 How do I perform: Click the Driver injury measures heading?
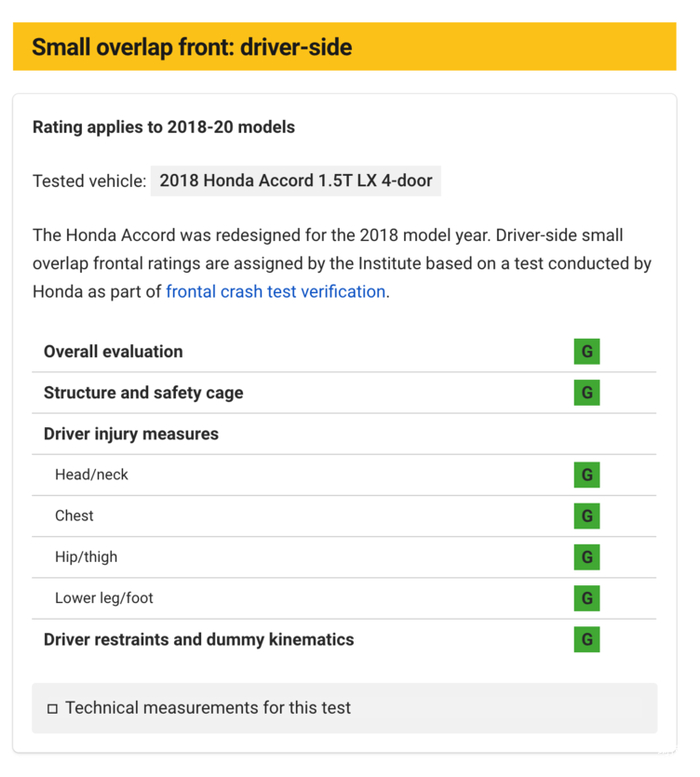131,434
